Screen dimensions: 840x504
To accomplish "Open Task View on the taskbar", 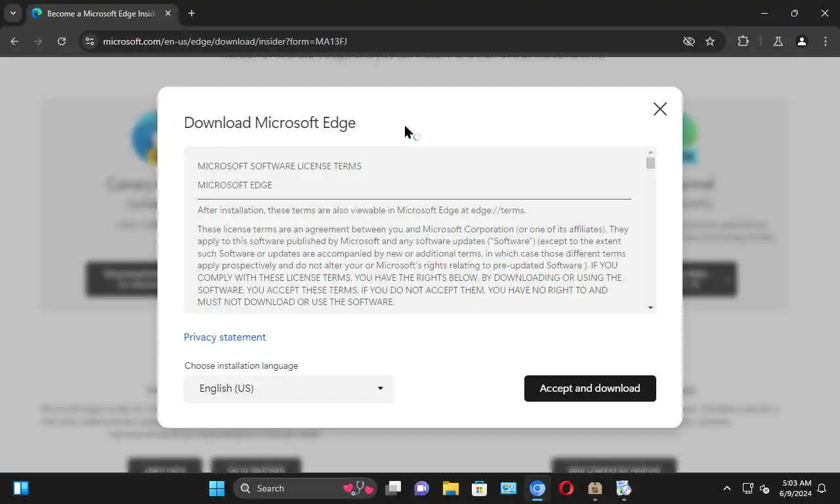I will 393,488.
